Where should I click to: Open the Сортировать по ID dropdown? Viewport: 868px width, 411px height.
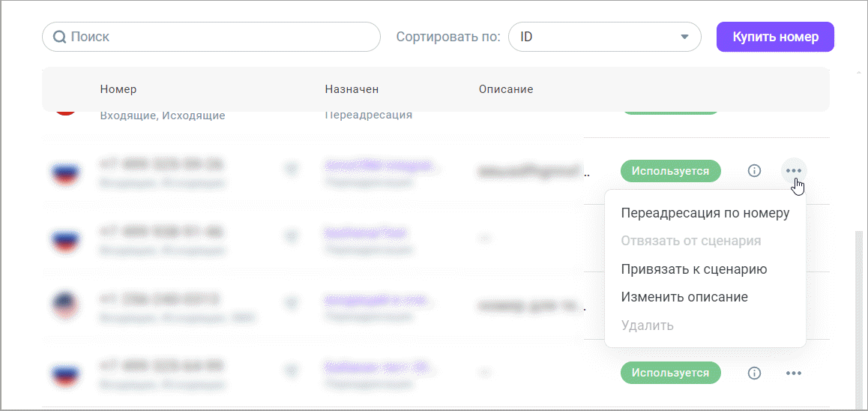[x=604, y=37]
